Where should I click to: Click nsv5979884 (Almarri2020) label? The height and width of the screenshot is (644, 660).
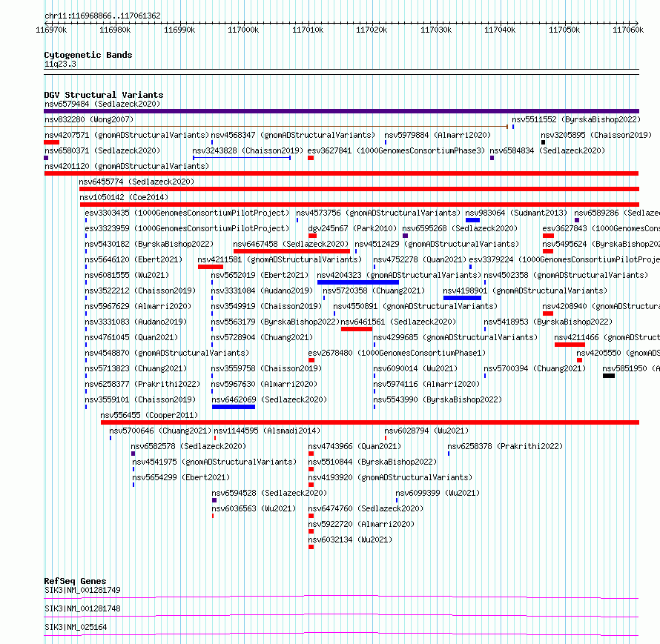(438, 135)
